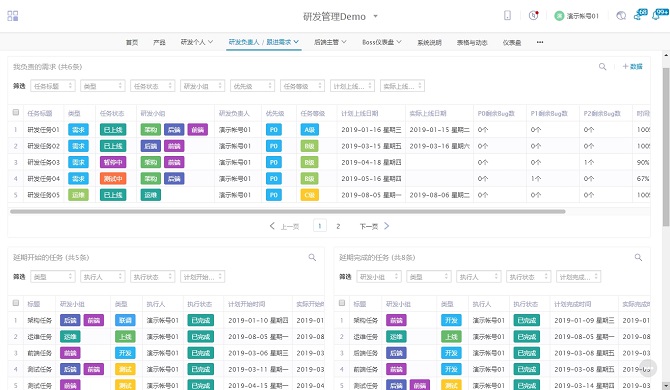This screenshot has height=390, width=670.
Task: Click the requirements table horizontal scrollbar
Action: [x=288, y=211]
